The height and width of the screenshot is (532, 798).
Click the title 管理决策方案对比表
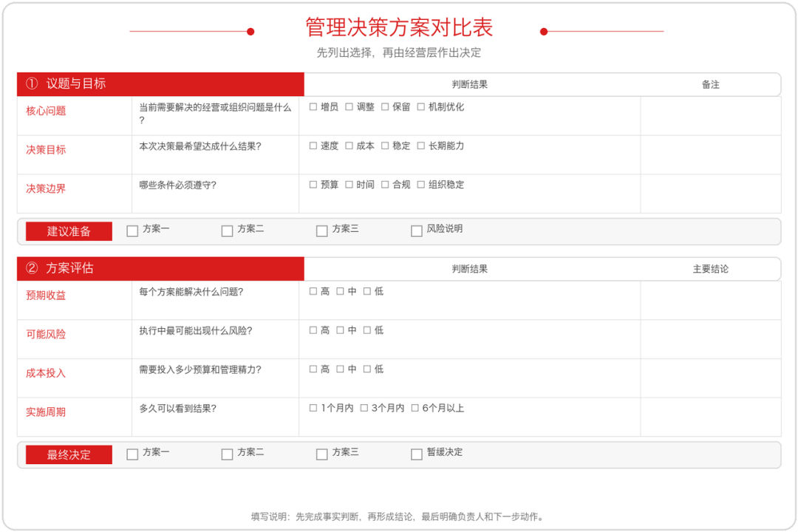pyautogui.click(x=399, y=27)
